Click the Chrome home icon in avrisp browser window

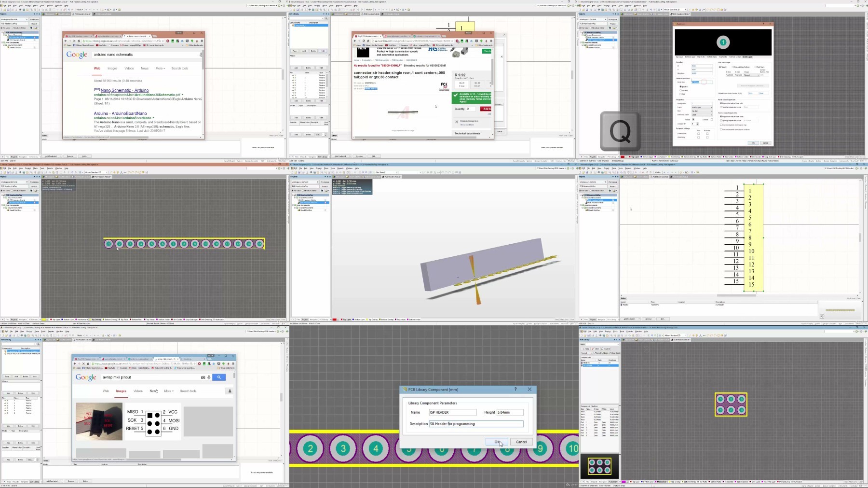pyautogui.click(x=88, y=363)
